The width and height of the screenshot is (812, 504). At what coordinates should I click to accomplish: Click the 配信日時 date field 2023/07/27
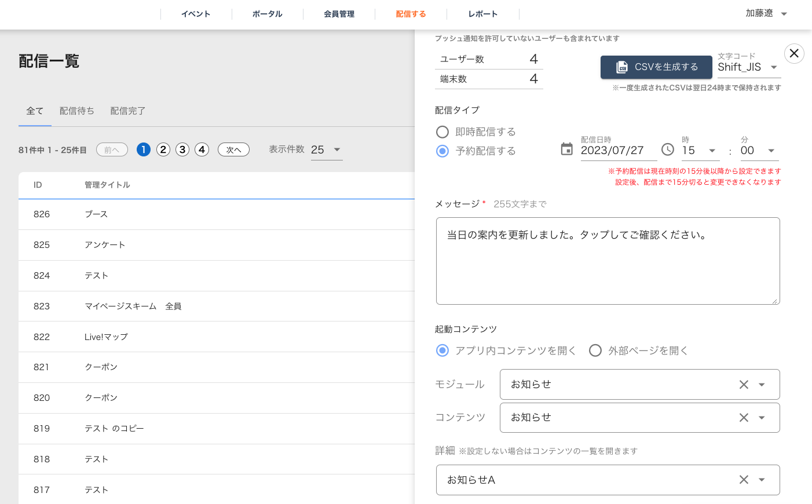point(619,151)
